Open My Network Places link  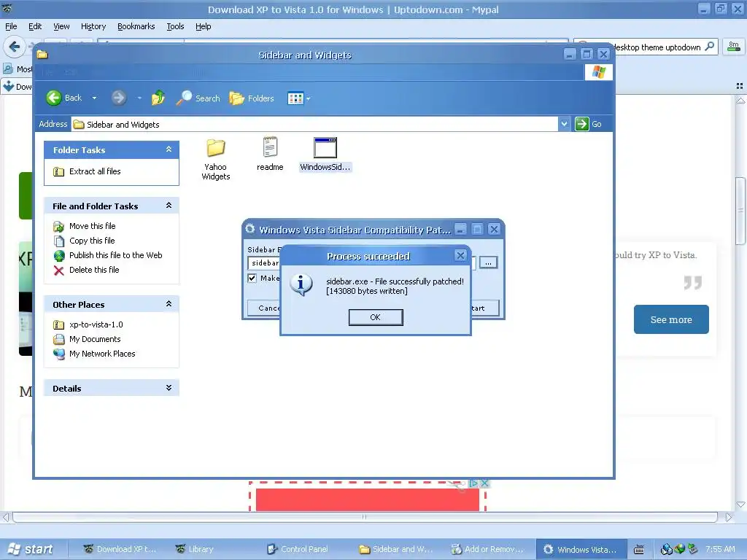click(x=102, y=354)
